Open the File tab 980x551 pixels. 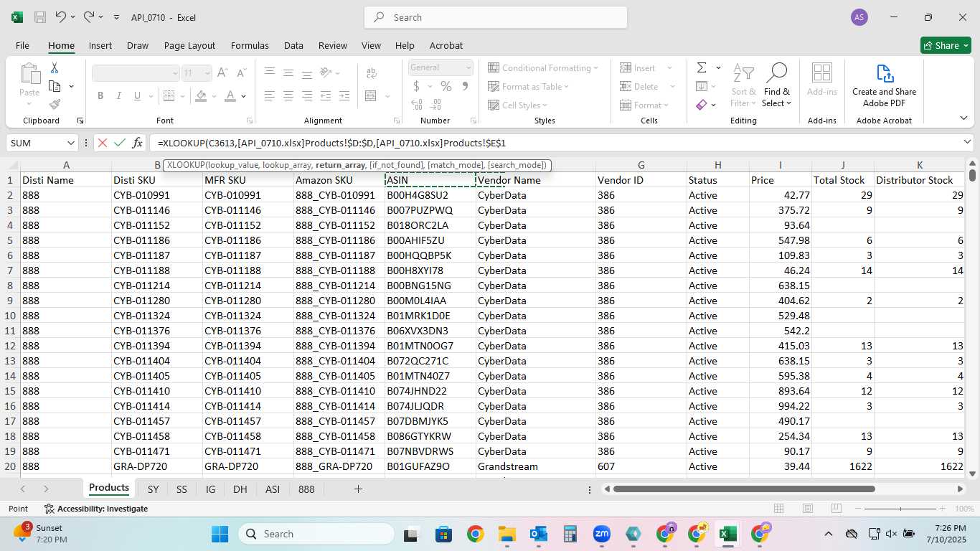pos(22,45)
